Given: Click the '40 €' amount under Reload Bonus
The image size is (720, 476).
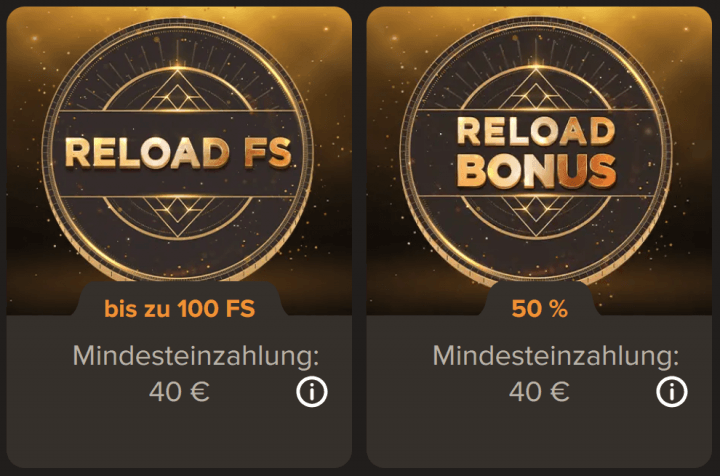Looking at the screenshot, I should click(x=539, y=392).
